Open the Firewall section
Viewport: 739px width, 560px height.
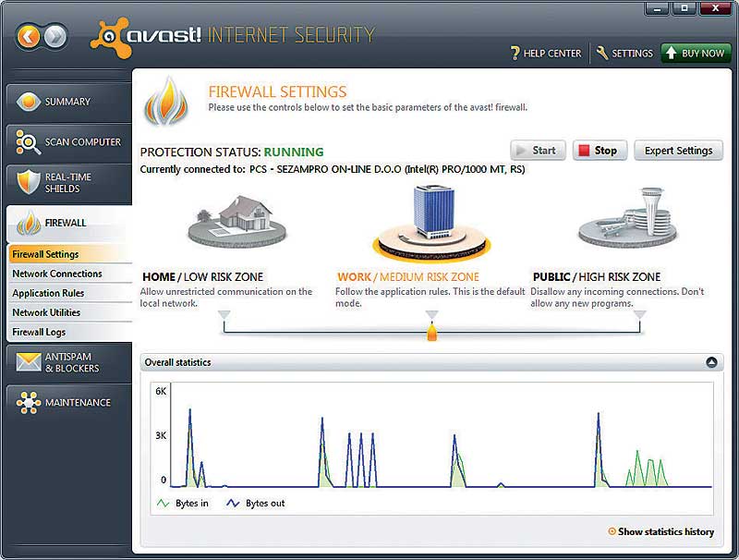[68, 224]
